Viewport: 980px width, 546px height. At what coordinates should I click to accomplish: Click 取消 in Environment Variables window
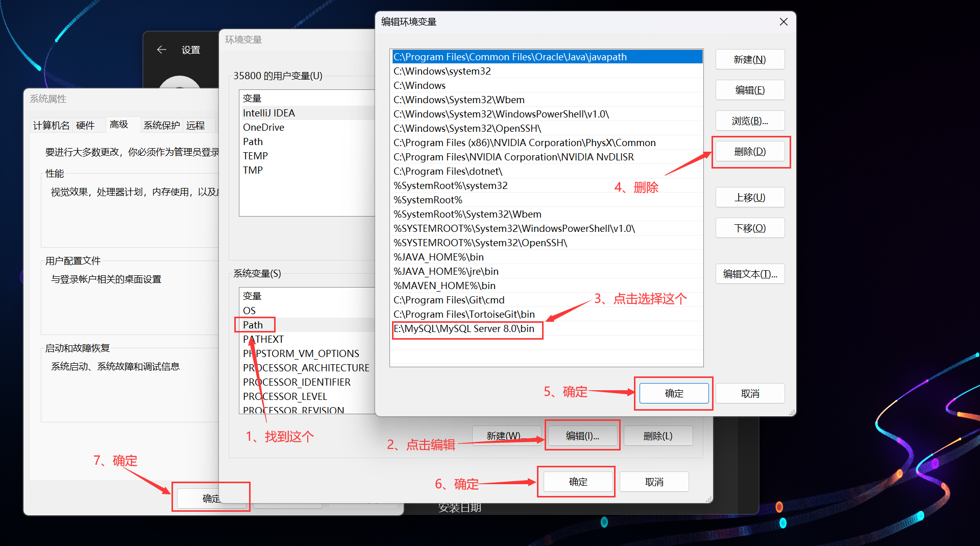[654, 482]
